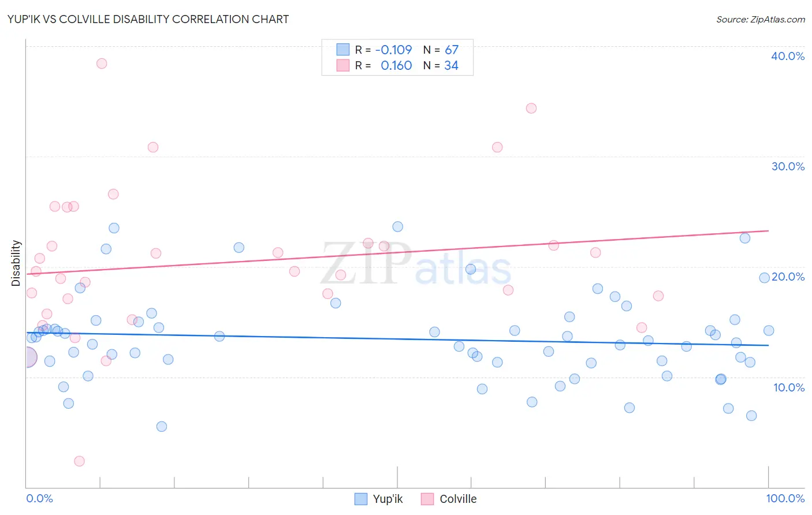The width and height of the screenshot is (812, 515).
Task: Select the Colville legend label
Action: (x=458, y=499)
